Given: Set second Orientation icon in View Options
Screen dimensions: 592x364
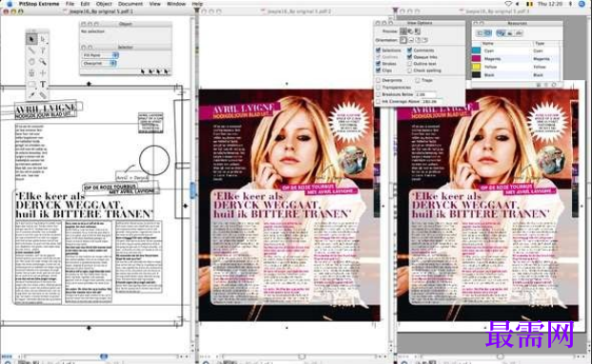Looking at the screenshot, I should tap(411, 40).
